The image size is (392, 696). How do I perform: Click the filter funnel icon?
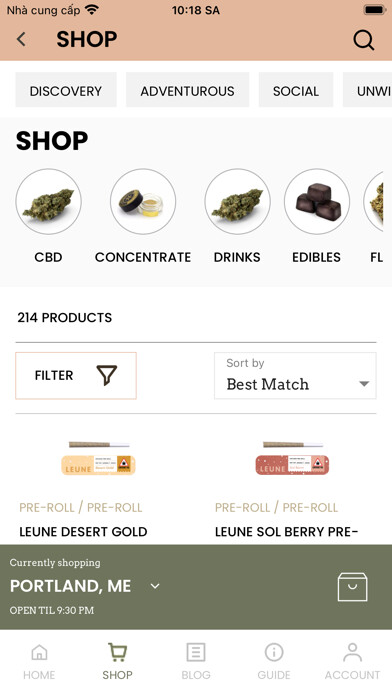(x=107, y=376)
